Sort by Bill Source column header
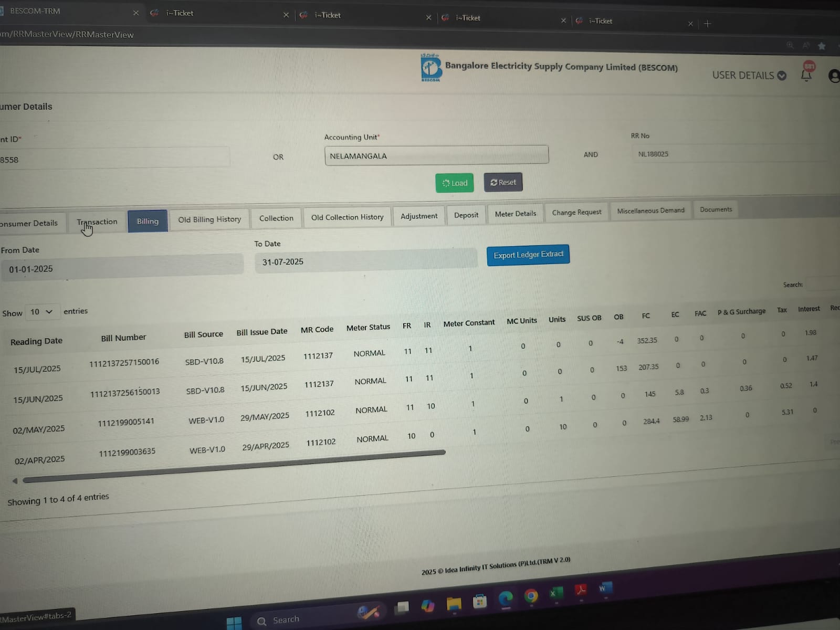Viewport: 840px width, 630px height. coord(204,334)
